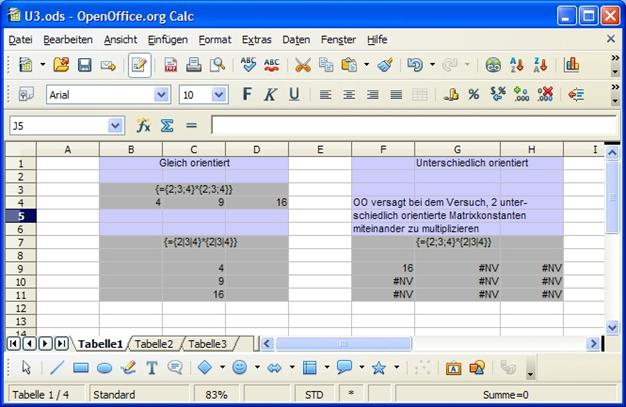Open the font size dropdown
The height and width of the screenshot is (407, 626).
(x=218, y=95)
